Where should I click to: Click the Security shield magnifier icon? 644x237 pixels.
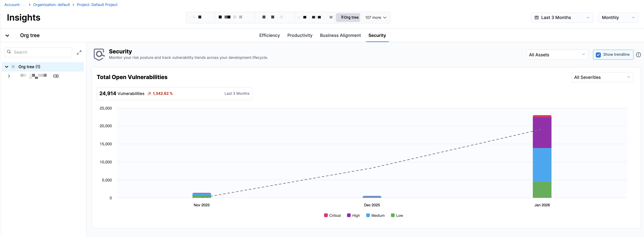[99, 54]
